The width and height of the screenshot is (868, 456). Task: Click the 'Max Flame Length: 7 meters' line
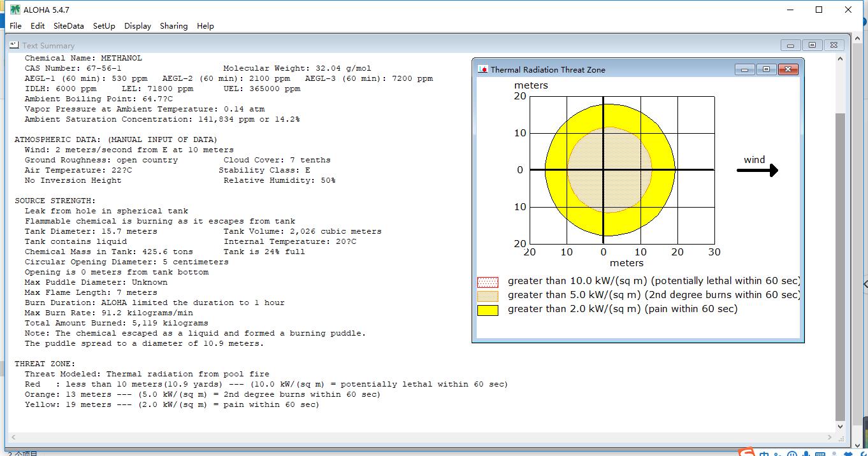click(91, 292)
